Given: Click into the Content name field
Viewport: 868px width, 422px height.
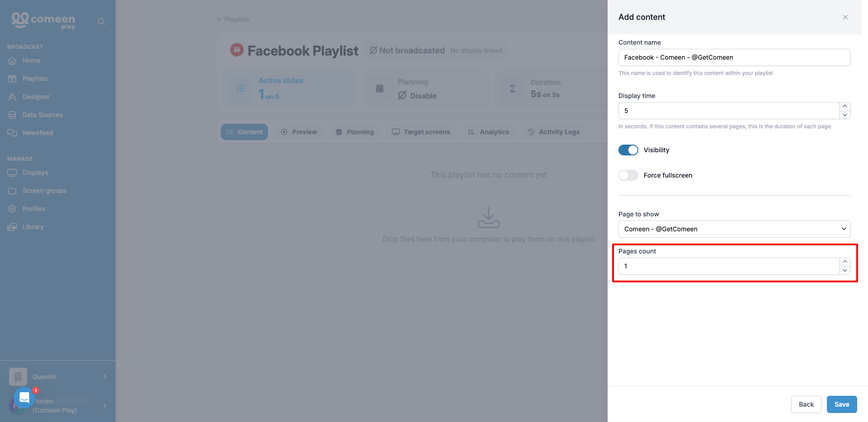Looking at the screenshot, I should pos(734,57).
